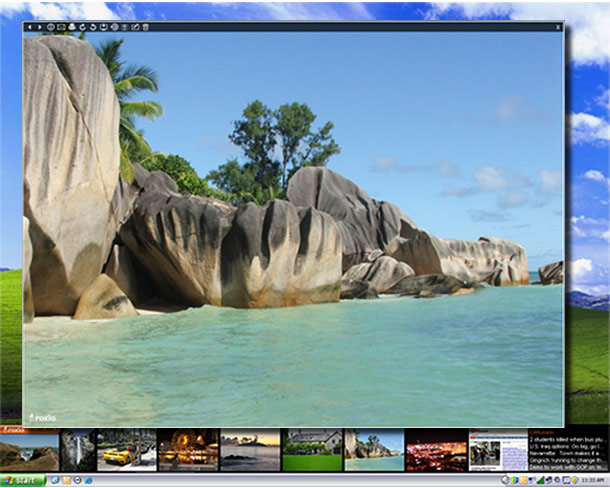Click the trash icon to delete photo
Image resolution: width=610 pixels, height=488 pixels.
click(146, 27)
